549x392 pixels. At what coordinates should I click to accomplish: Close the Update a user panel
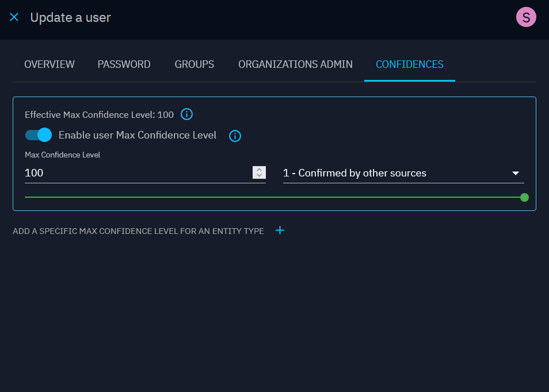click(x=14, y=17)
